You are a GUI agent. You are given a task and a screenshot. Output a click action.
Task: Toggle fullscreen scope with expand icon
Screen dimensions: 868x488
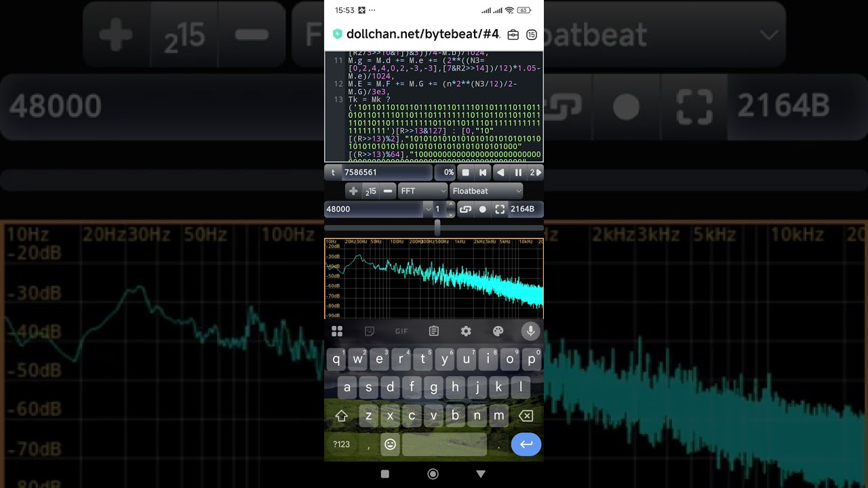click(x=500, y=209)
